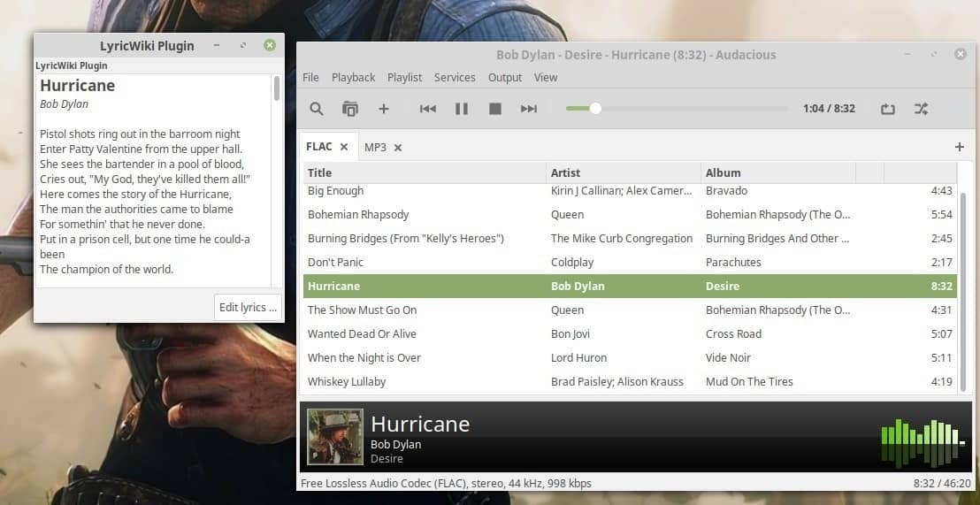This screenshot has width=980, height=505.
Task: Click Coldplay in the Artist column
Action: (572, 262)
